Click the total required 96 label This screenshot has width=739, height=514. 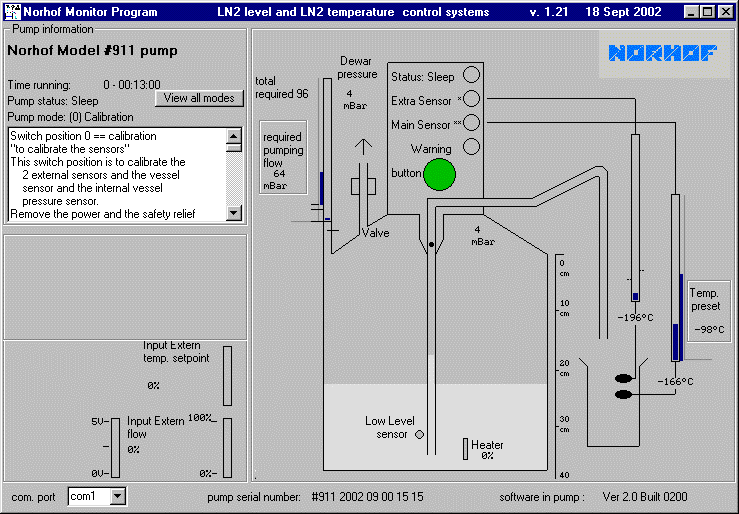282,88
